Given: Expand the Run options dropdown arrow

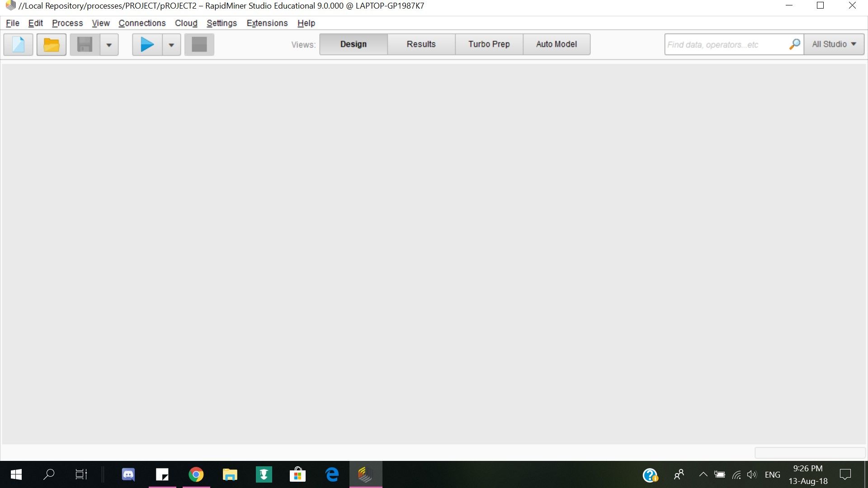Looking at the screenshot, I should coord(171,45).
